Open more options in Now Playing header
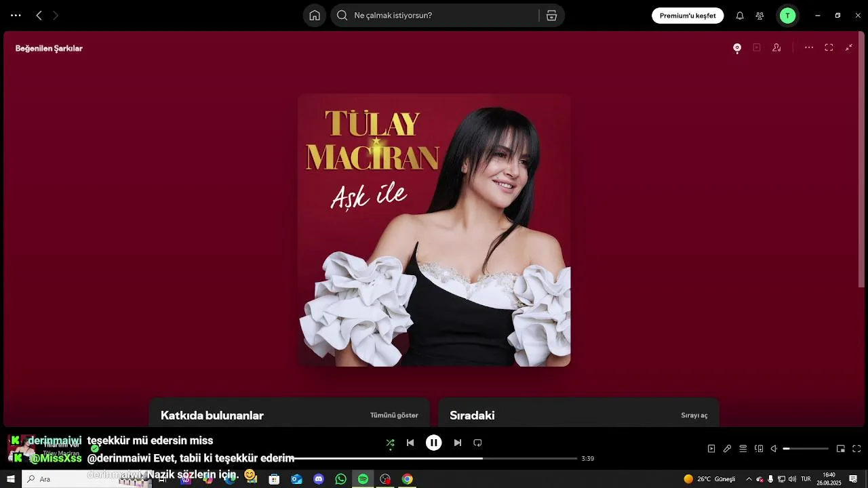The image size is (868, 488). point(809,48)
